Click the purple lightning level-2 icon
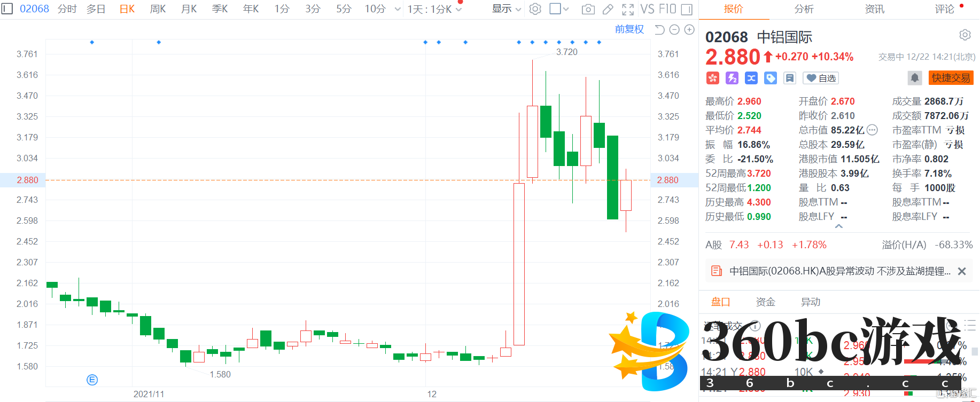The image size is (980, 402). coord(732,78)
